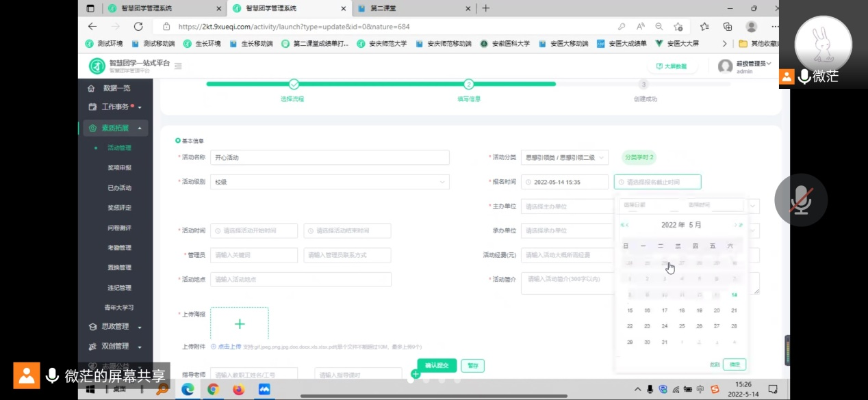This screenshot has height=400, width=868.
Task: Expand the 工作事务 sidebar menu
Action: pos(115,107)
